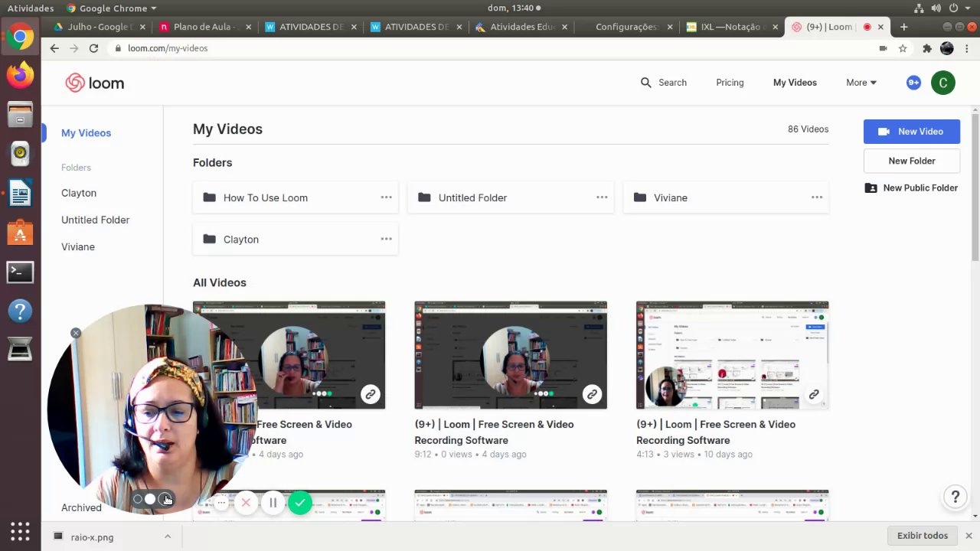
Task: Bookmark this page with the star
Action: [x=903, y=48]
